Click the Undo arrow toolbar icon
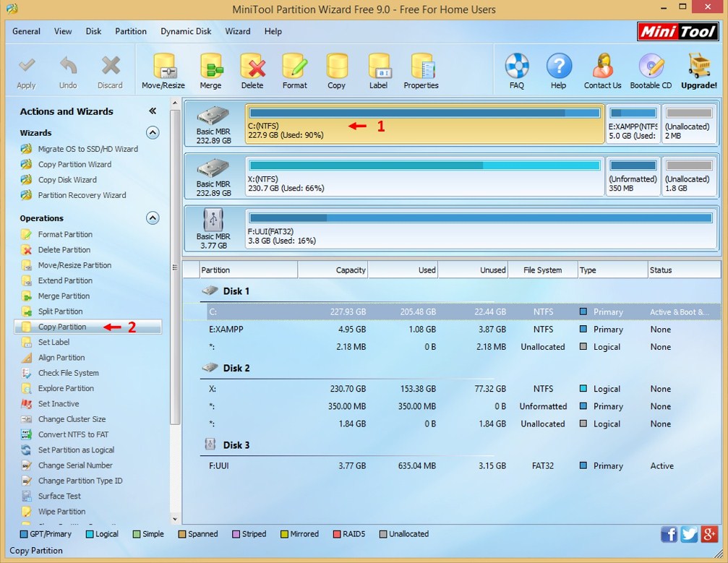Screen dimensions: 728x563 pos(68,66)
